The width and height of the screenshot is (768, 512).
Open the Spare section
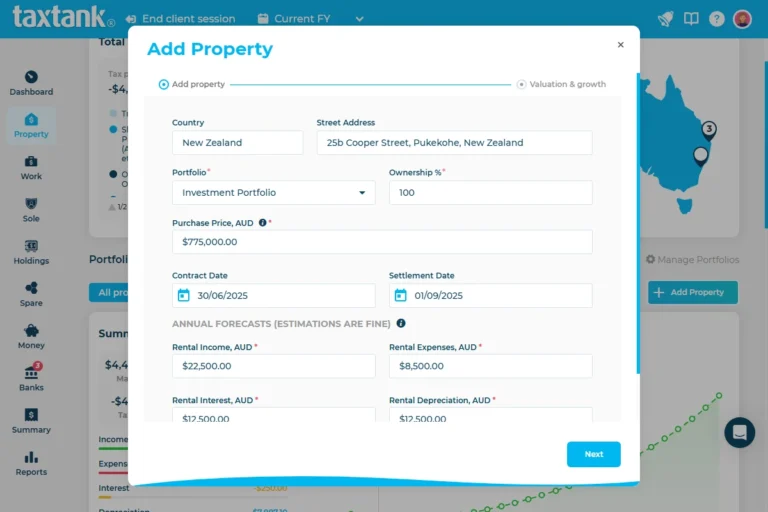(x=31, y=294)
